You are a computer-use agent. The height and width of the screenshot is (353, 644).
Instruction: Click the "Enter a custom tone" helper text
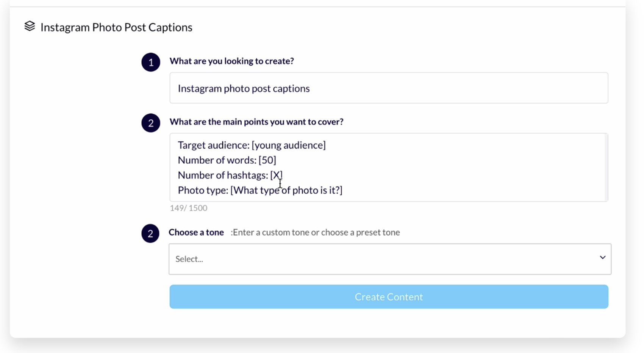[315, 232]
